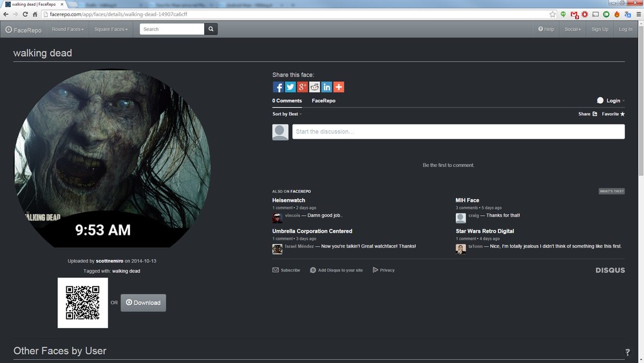
Task: Click the walking dead tag link
Action: pyautogui.click(x=126, y=271)
